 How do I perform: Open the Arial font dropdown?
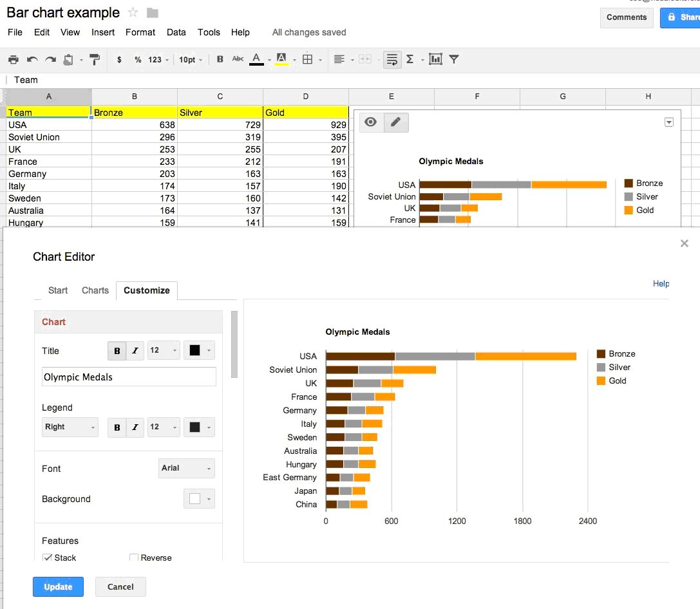point(187,468)
